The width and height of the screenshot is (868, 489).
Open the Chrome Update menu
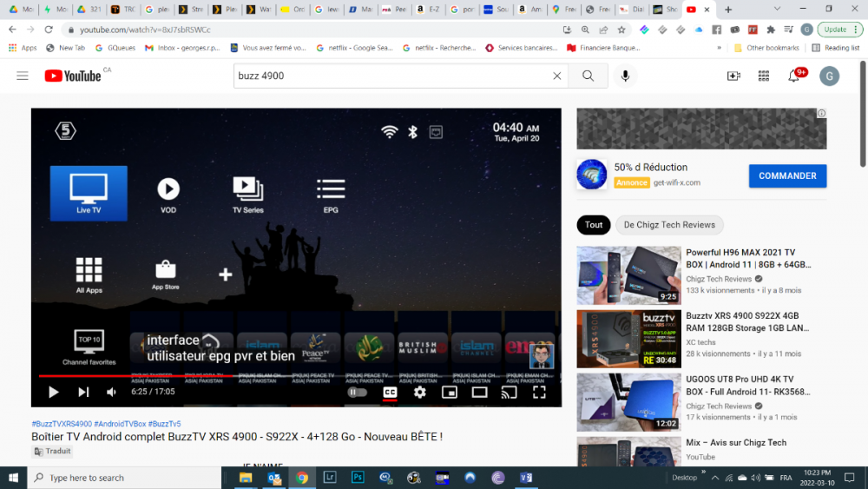coord(839,29)
